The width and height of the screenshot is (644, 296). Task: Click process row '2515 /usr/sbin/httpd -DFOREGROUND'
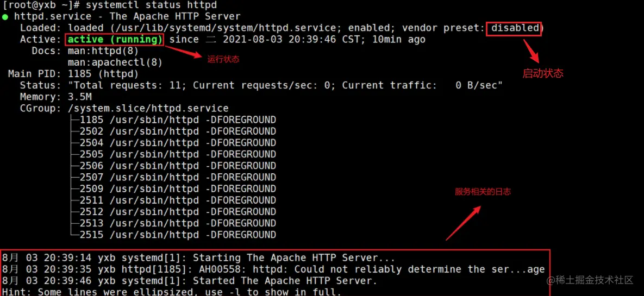[x=178, y=235]
